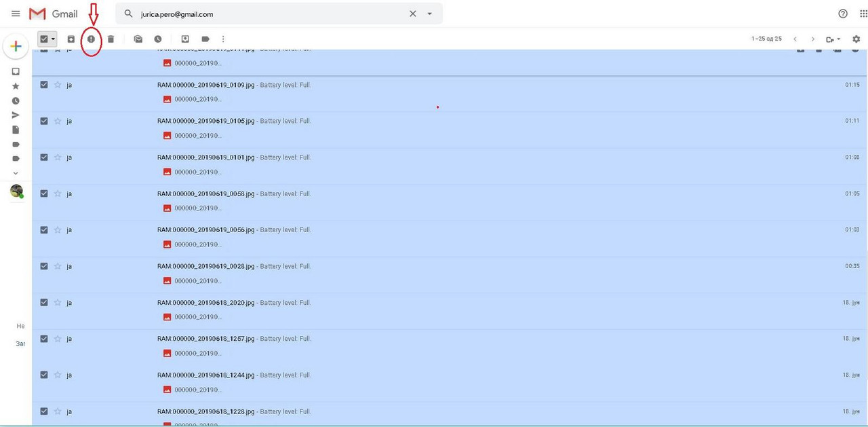The image size is (868, 427).
Task: Click the 01:08 timestamp
Action: click(852, 157)
